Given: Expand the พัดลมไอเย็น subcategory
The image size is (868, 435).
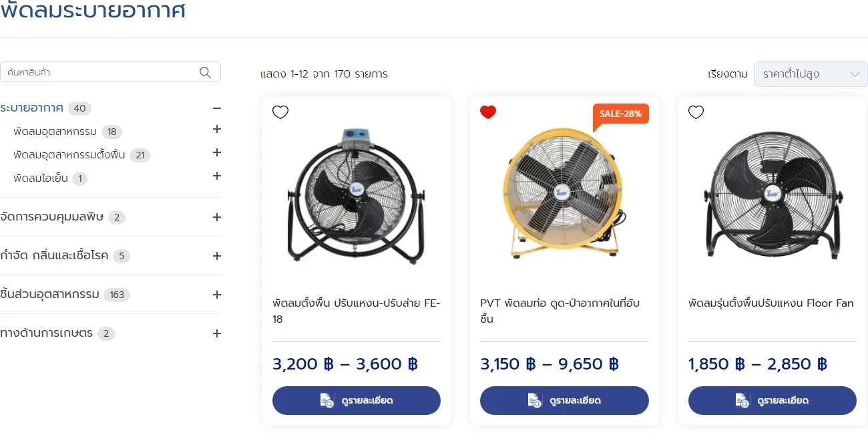Looking at the screenshot, I should [x=216, y=176].
